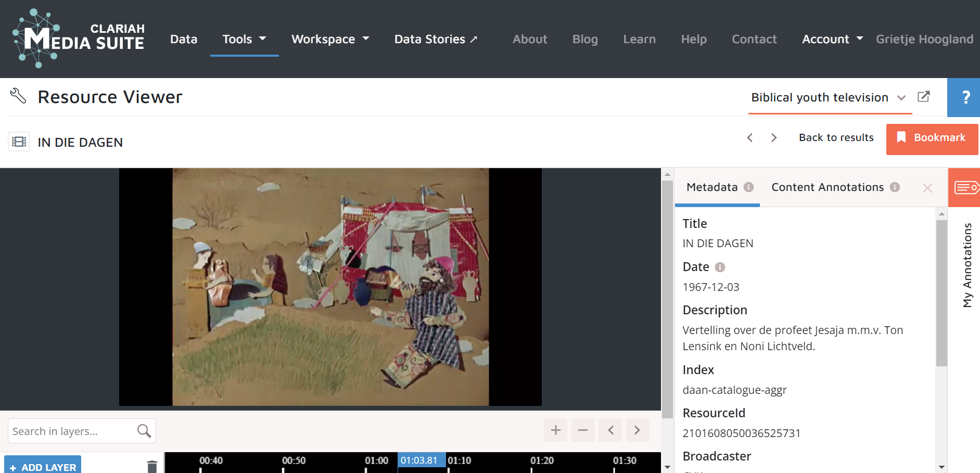
Task: Delete layer using the trash icon
Action: pos(152,466)
